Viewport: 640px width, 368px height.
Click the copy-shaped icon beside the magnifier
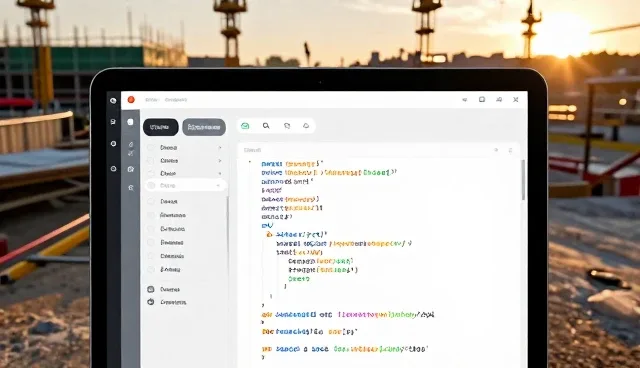coord(287,126)
